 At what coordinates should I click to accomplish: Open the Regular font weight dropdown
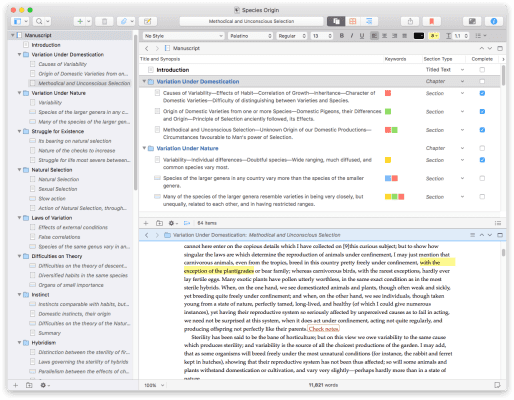(x=292, y=36)
